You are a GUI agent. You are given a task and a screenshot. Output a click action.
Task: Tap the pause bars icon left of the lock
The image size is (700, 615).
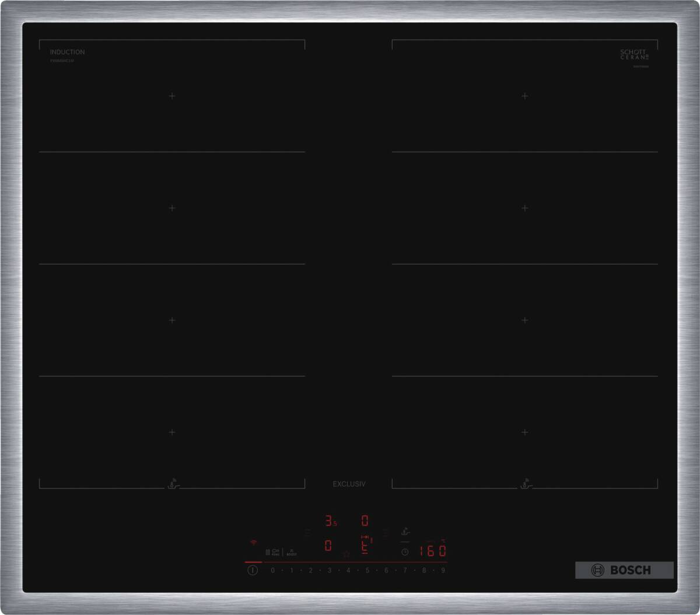267,551
